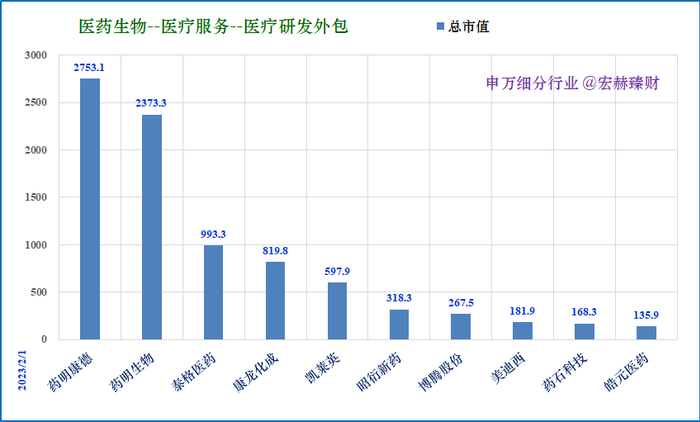Click the y-axis value 0

pos(44,339)
